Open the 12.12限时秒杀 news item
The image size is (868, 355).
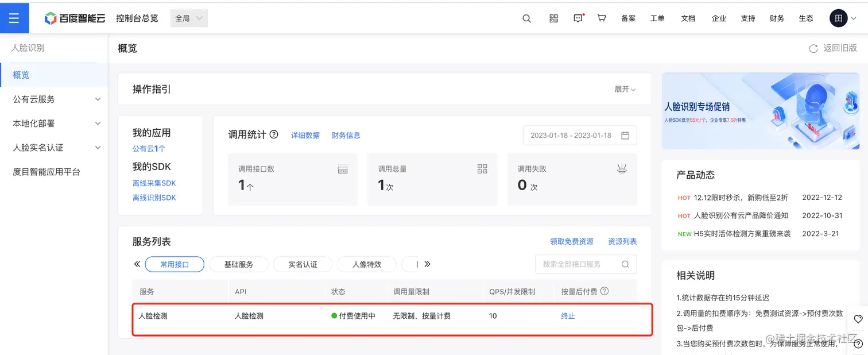(741, 198)
